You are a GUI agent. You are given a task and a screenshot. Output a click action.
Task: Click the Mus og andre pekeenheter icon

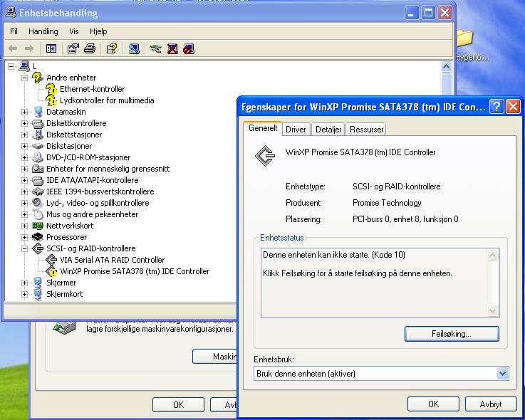tap(38, 214)
